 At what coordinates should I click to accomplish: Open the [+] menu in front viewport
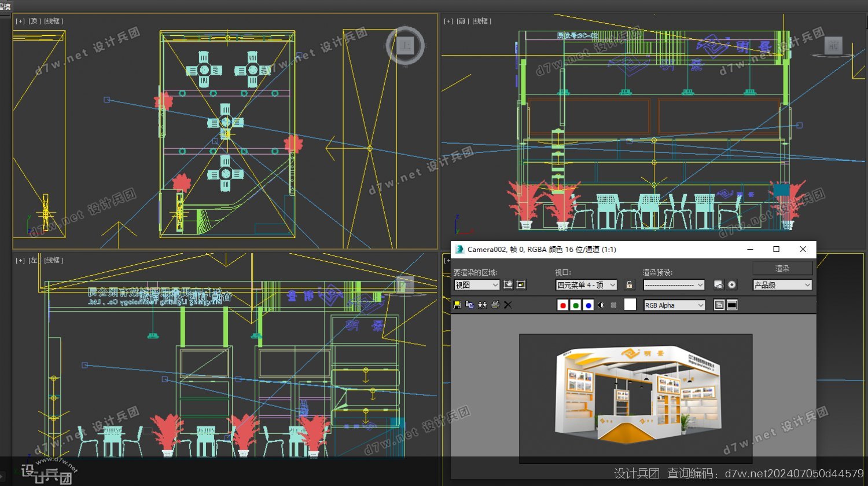[448, 21]
